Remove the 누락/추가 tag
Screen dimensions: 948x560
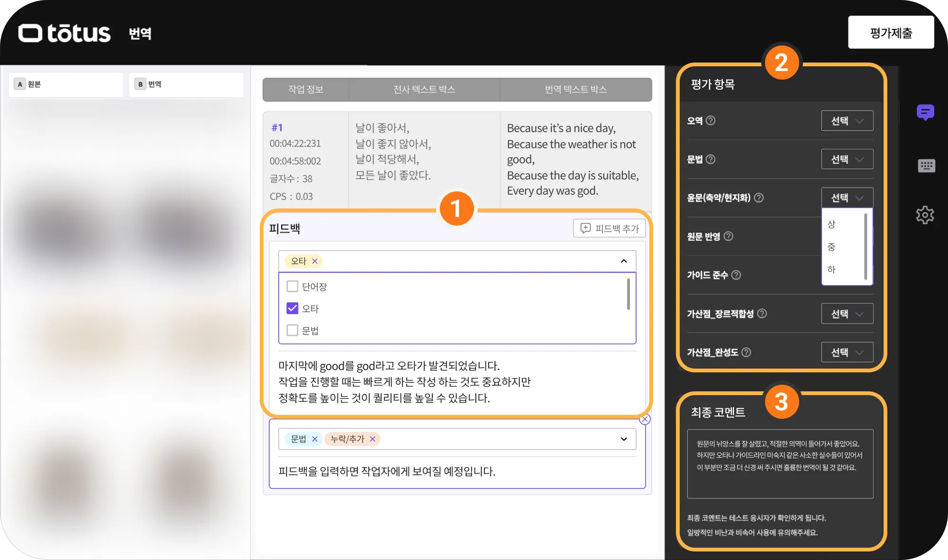373,439
